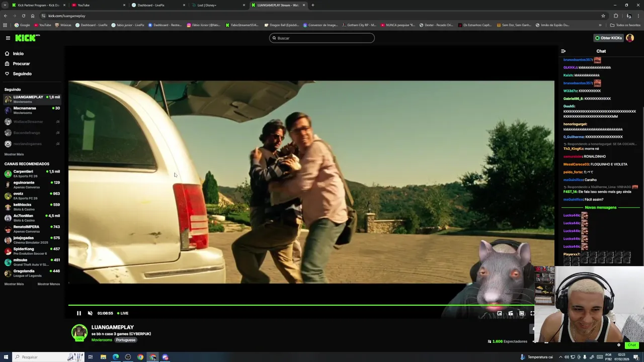Open Procurar in the sidebar
644x362 pixels.
[x=21, y=64]
